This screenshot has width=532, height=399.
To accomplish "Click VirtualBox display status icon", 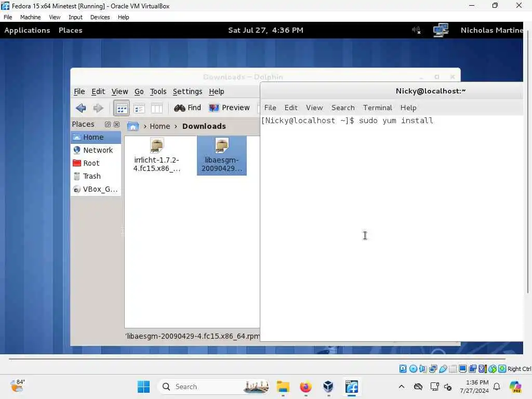I will click(462, 369).
